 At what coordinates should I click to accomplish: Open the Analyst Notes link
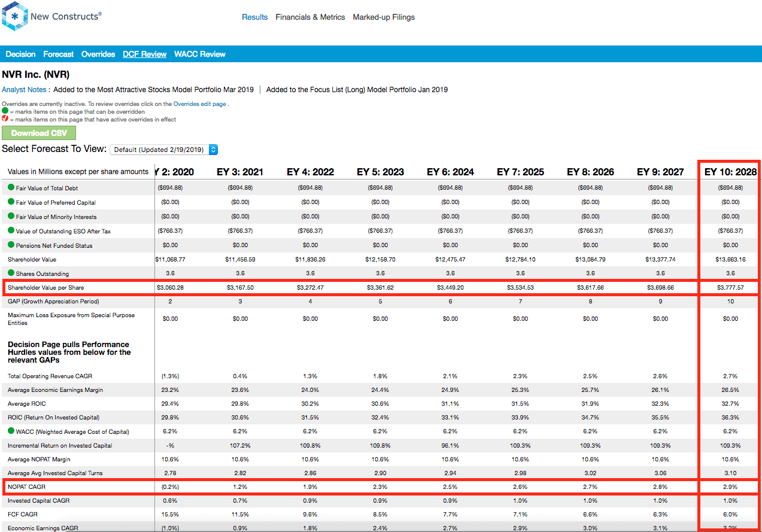point(24,90)
